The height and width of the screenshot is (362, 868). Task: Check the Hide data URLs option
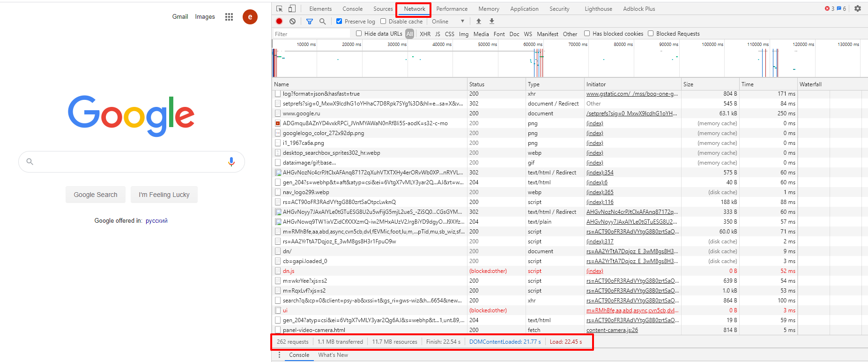click(x=359, y=33)
